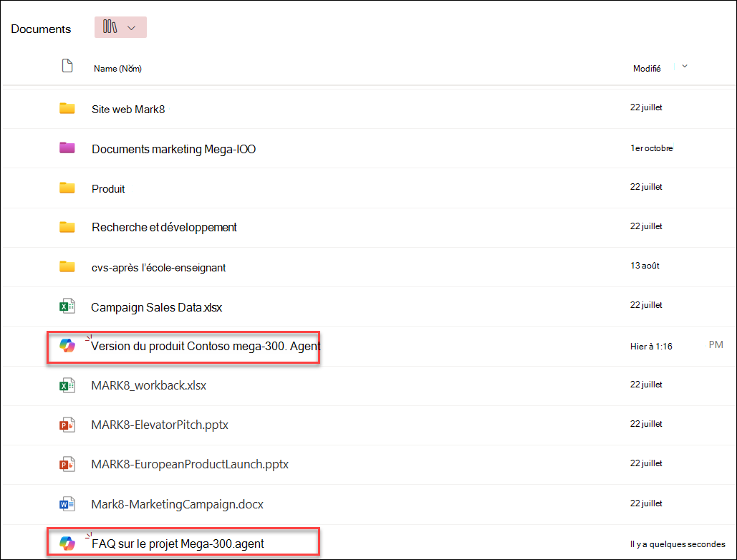The image size is (737, 560).
Task: Click the purple Documents marketing Mega-IOO folder icon
Action: (x=67, y=148)
